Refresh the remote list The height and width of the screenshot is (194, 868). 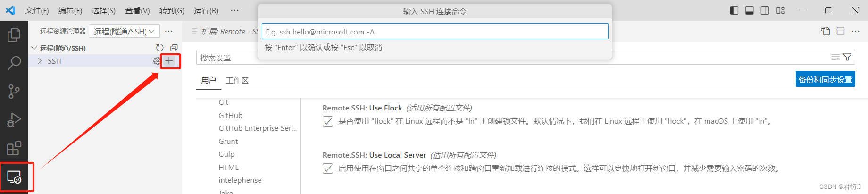(x=160, y=48)
